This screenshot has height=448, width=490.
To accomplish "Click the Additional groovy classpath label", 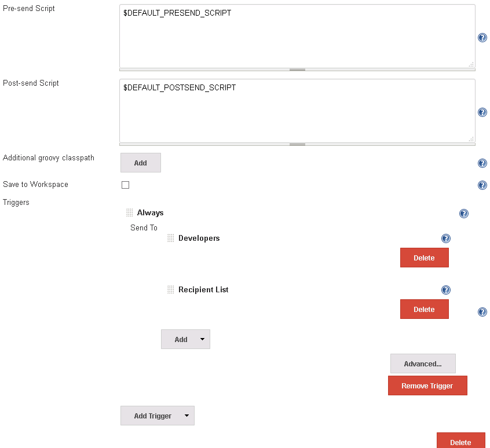I will point(49,158).
